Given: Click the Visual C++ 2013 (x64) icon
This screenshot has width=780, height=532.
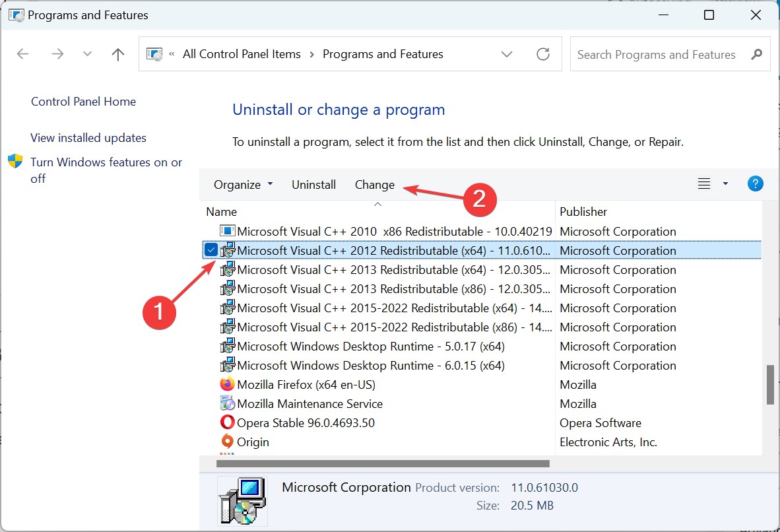Looking at the screenshot, I should (227, 269).
